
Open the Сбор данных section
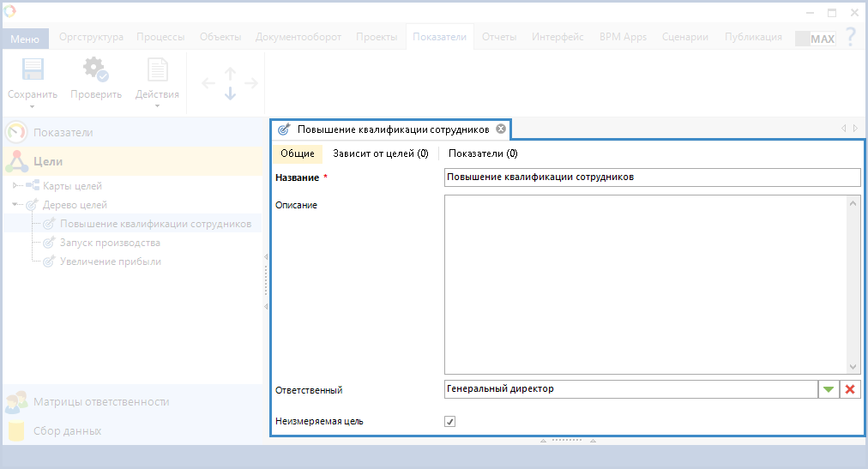point(67,430)
